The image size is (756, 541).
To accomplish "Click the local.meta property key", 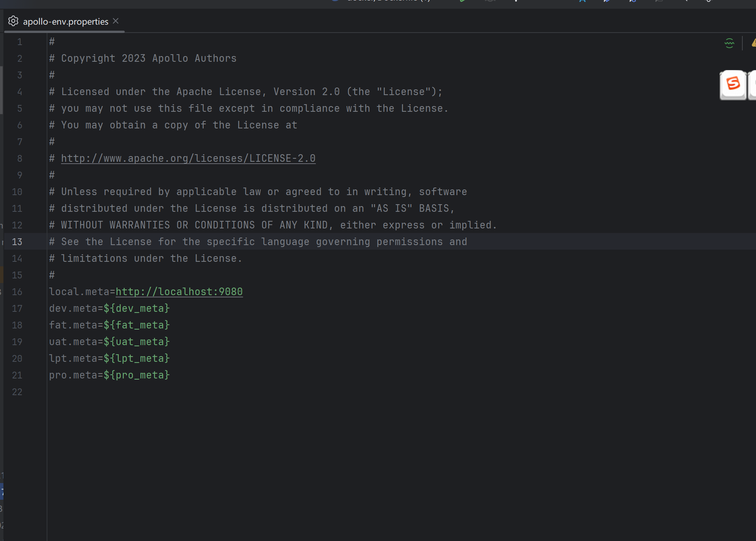I will point(79,292).
